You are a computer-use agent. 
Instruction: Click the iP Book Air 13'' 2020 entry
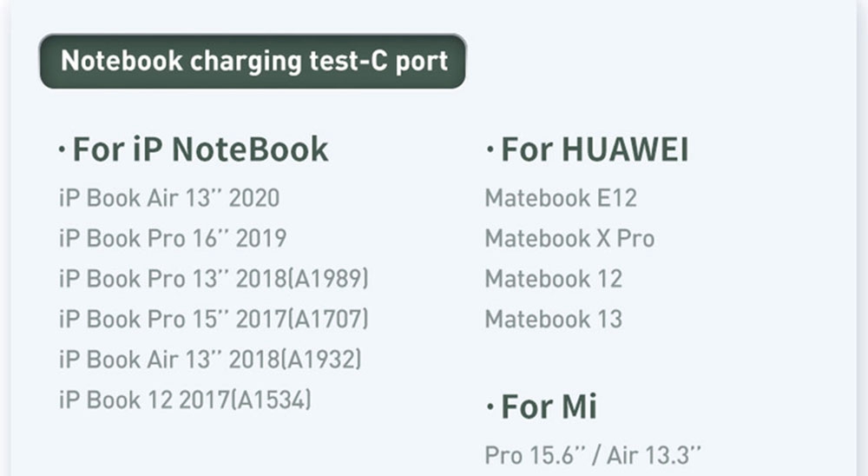click(169, 198)
